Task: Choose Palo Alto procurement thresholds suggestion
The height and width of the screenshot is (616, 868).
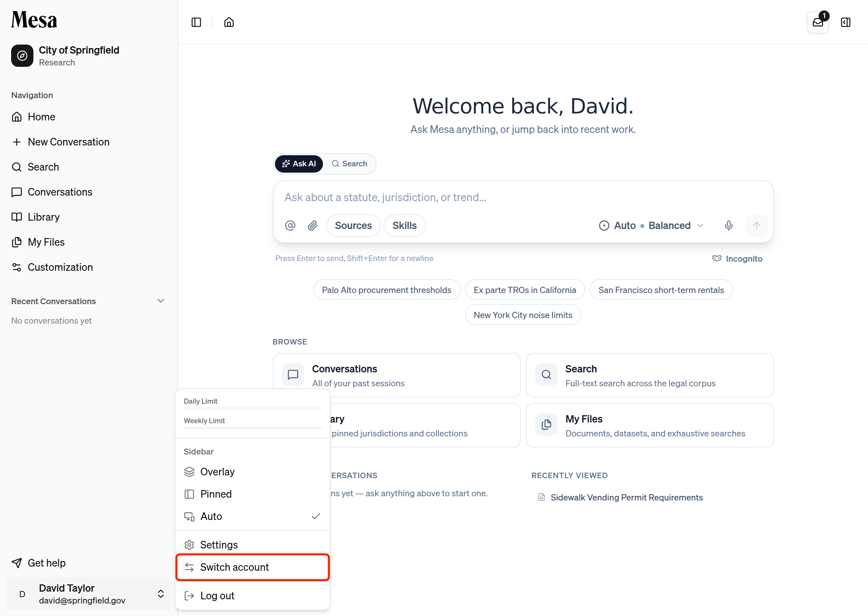Action: pos(387,290)
